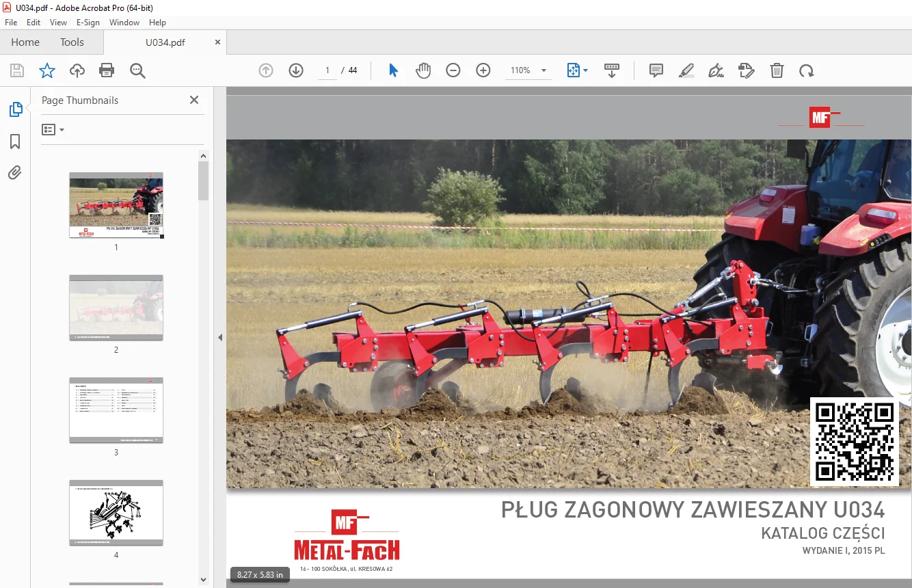912x588 pixels.
Task: Select page 4 thumbnail
Action: coord(116,513)
